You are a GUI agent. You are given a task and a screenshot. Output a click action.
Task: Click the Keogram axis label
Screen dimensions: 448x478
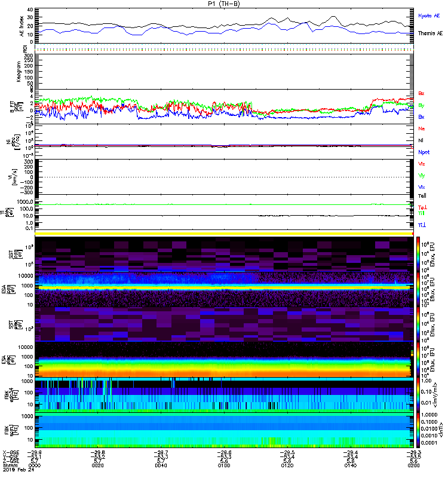tap(19, 72)
